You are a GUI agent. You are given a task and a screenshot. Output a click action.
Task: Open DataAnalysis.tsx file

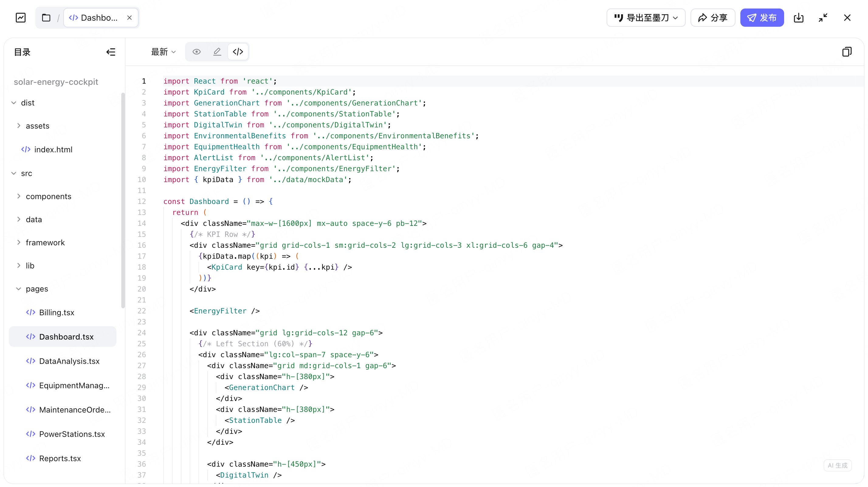[x=69, y=361]
